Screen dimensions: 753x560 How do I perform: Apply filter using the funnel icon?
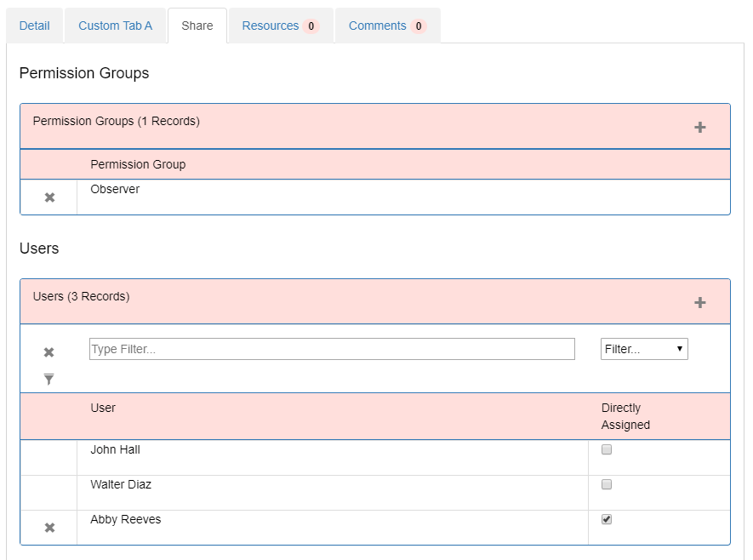tap(49, 379)
